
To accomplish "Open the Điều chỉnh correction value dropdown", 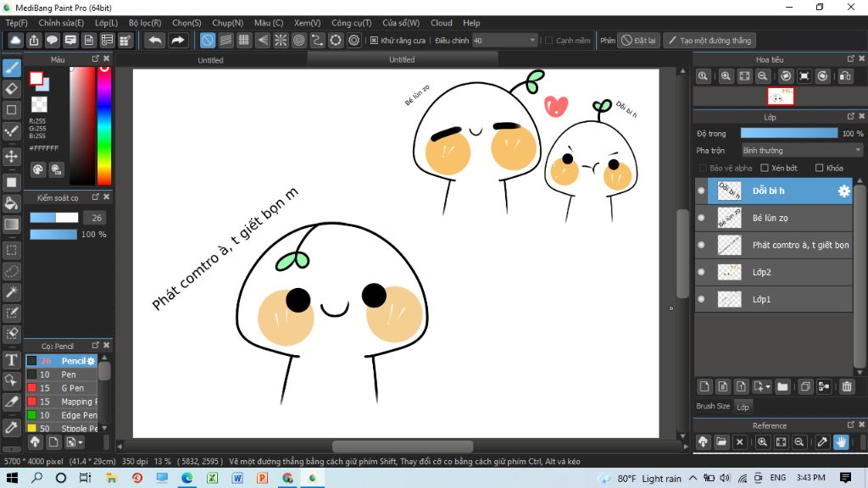I will [x=505, y=41].
